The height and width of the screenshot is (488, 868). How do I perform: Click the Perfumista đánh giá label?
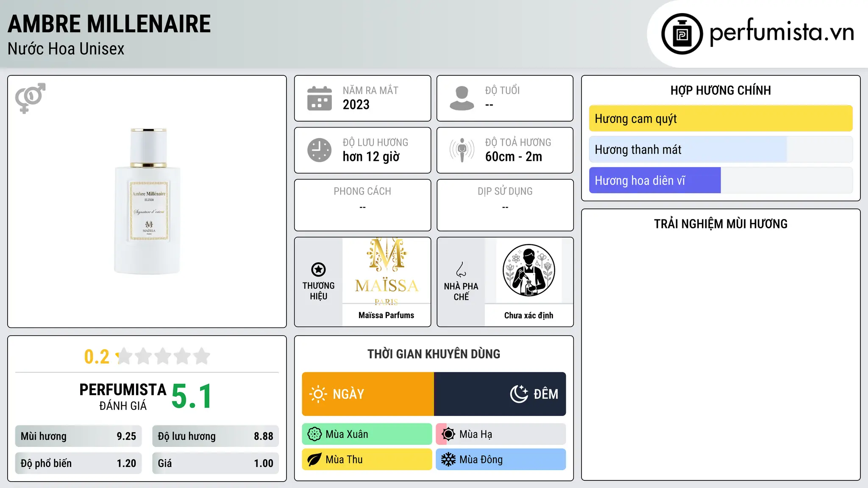point(123,396)
